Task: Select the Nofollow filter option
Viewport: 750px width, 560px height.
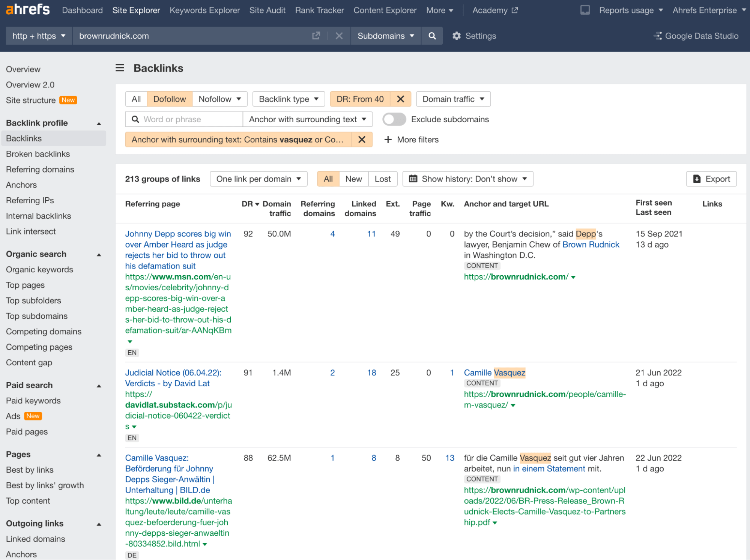Action: pos(215,99)
